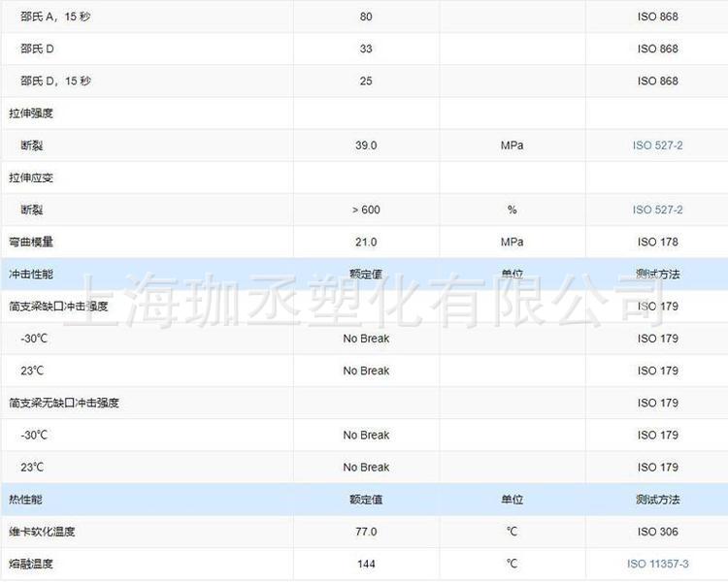Select the 144 melting temperature value

pyautogui.click(x=366, y=564)
